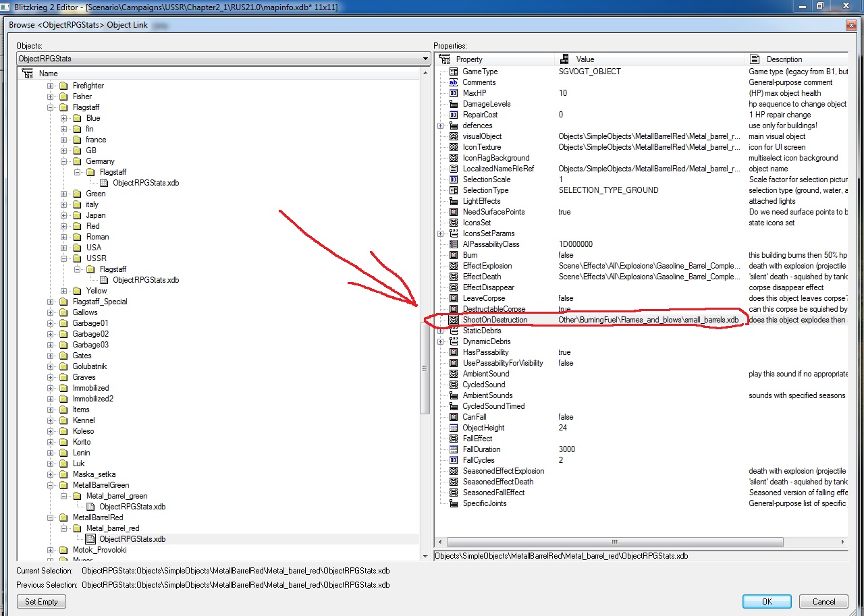Click the FallDuration value 3000
This screenshot has width=864, height=616.
pos(567,449)
